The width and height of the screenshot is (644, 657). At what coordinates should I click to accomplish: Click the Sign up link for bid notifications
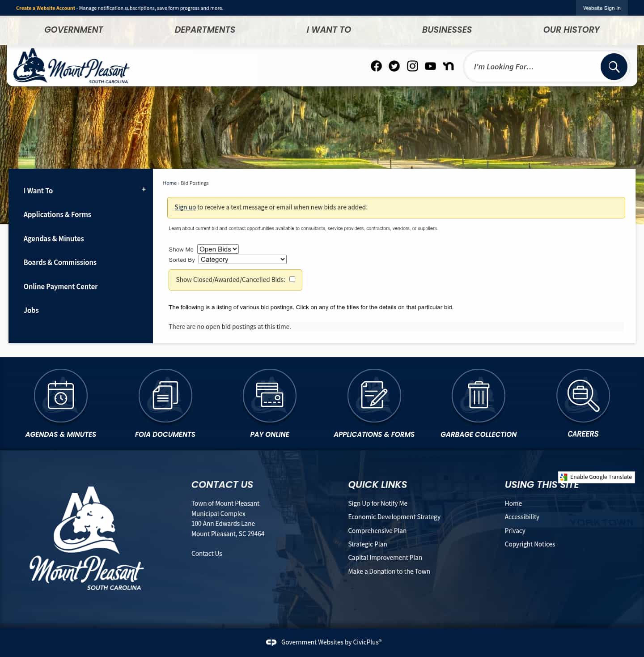tap(185, 207)
